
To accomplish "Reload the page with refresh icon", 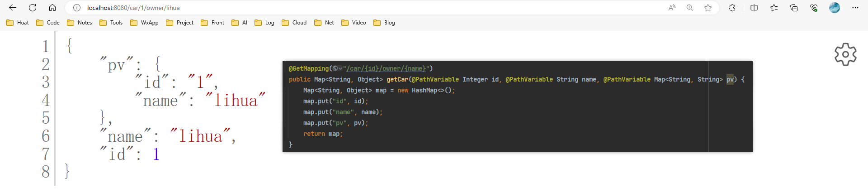I will pos(33,8).
